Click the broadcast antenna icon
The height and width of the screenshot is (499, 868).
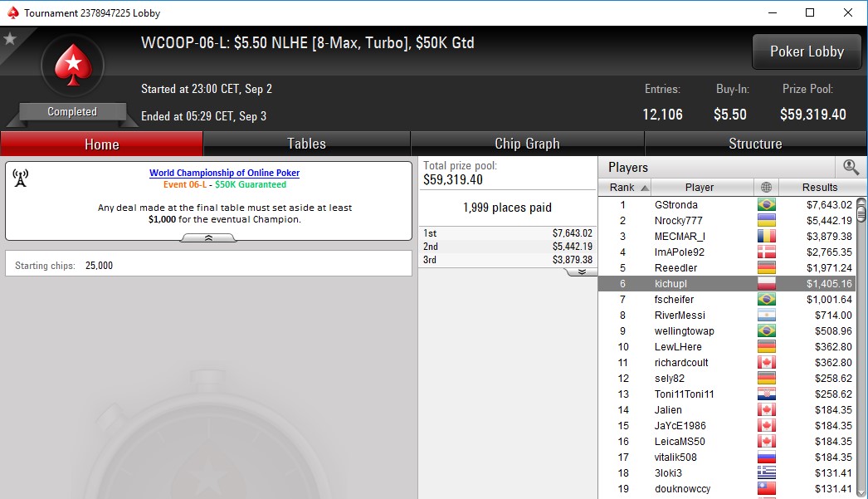coord(21,178)
